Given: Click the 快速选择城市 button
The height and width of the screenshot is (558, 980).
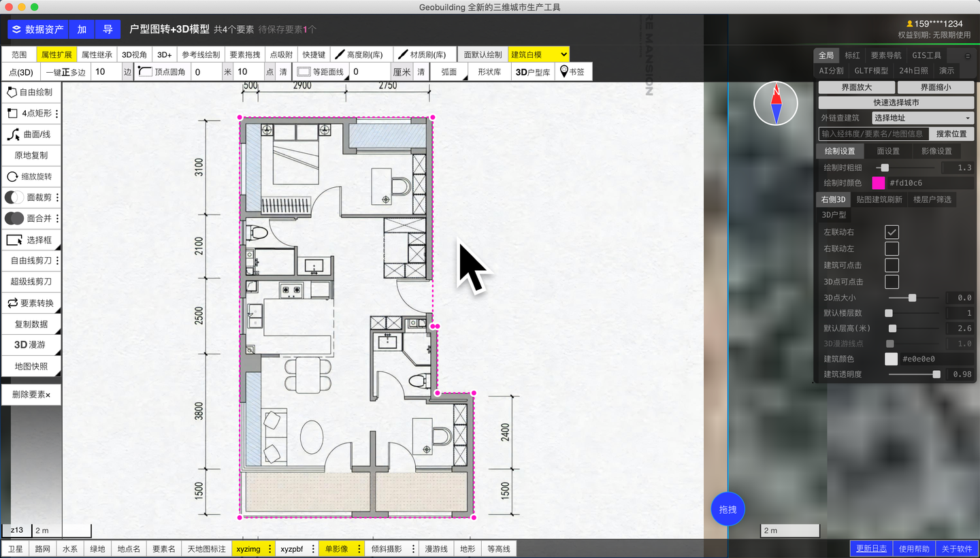Looking at the screenshot, I should coord(896,102).
